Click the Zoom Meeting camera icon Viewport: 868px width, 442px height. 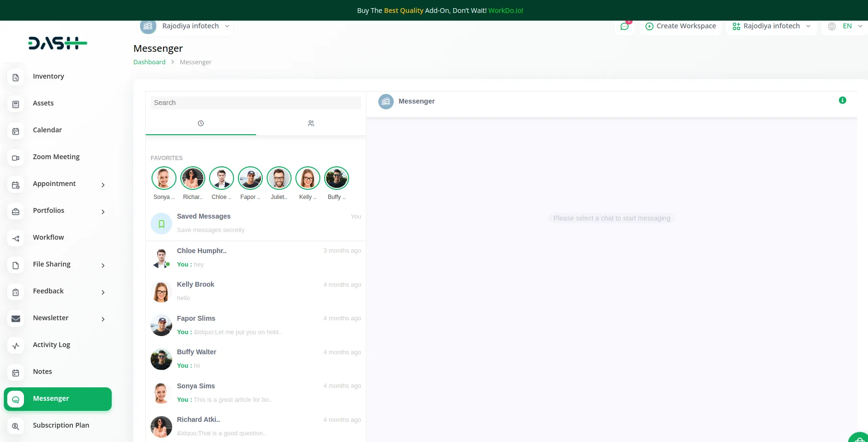(16, 158)
